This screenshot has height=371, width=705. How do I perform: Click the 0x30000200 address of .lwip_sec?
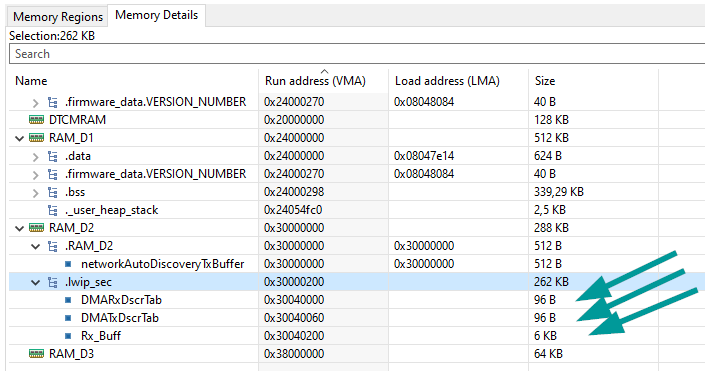coord(294,282)
